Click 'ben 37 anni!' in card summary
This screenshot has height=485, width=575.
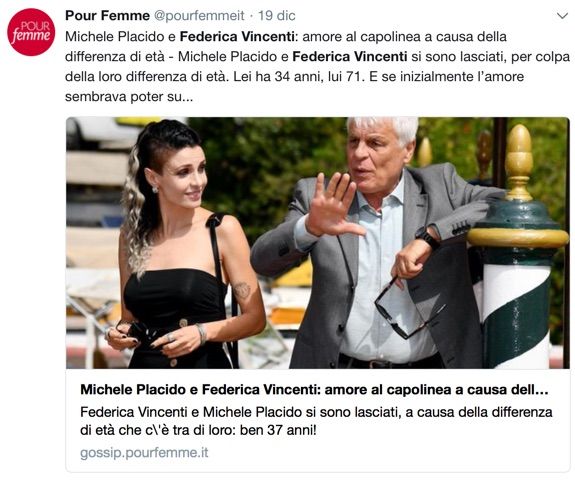(x=278, y=430)
